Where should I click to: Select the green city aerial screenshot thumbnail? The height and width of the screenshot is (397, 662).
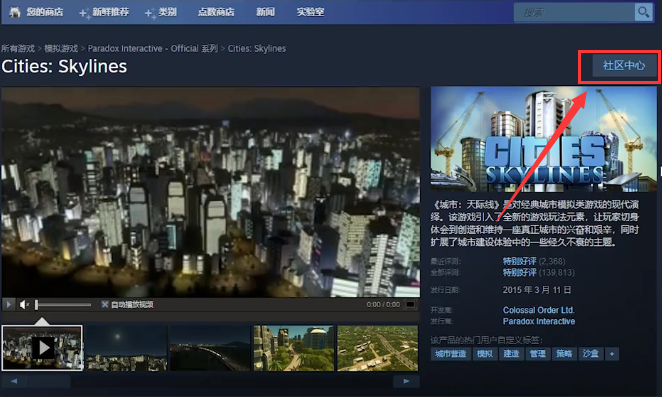[x=377, y=348]
